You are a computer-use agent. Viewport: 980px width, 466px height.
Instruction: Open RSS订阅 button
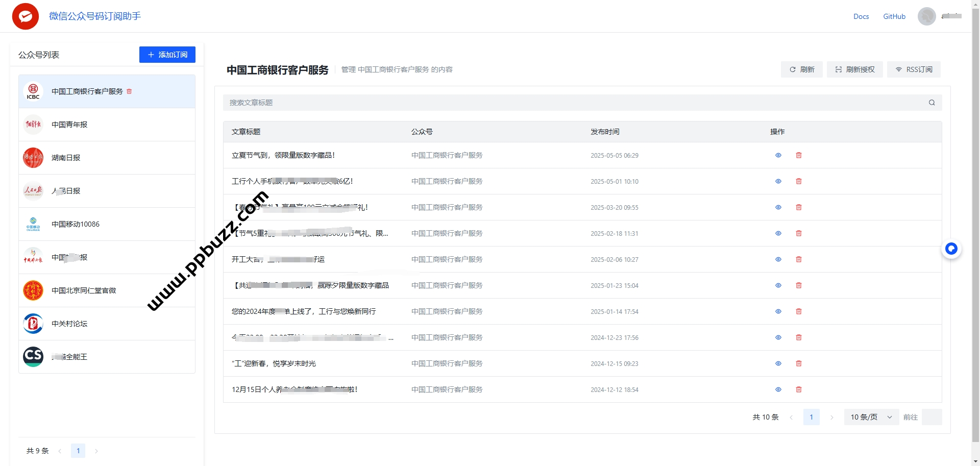tap(914, 69)
